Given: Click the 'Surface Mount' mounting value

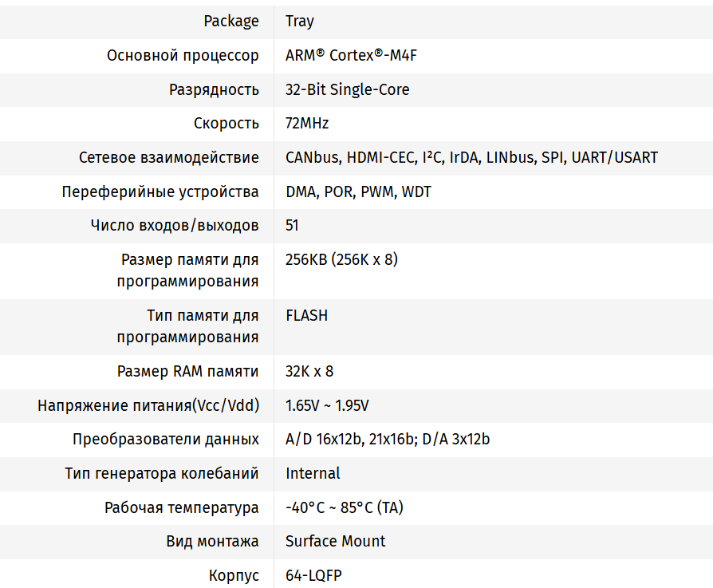Looking at the screenshot, I should 335,541.
